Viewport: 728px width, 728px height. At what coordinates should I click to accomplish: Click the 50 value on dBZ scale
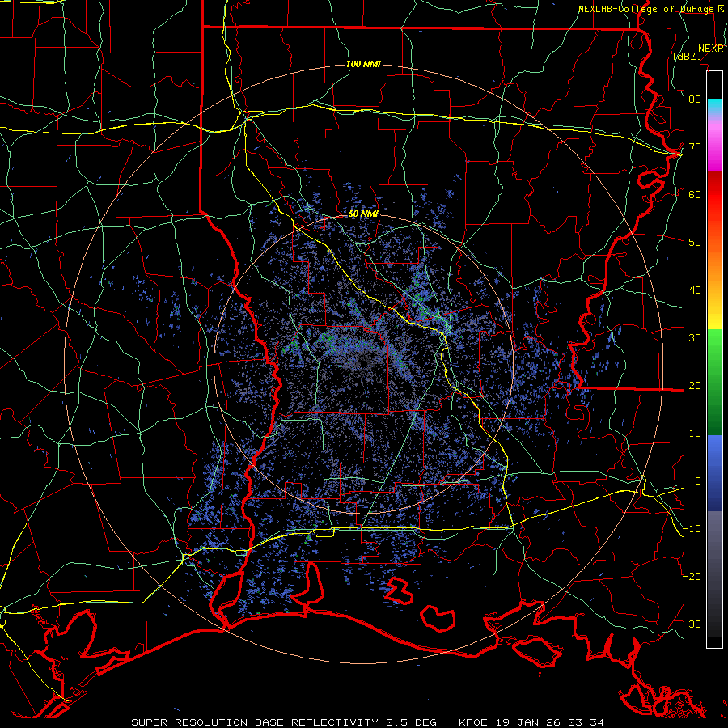click(x=695, y=243)
